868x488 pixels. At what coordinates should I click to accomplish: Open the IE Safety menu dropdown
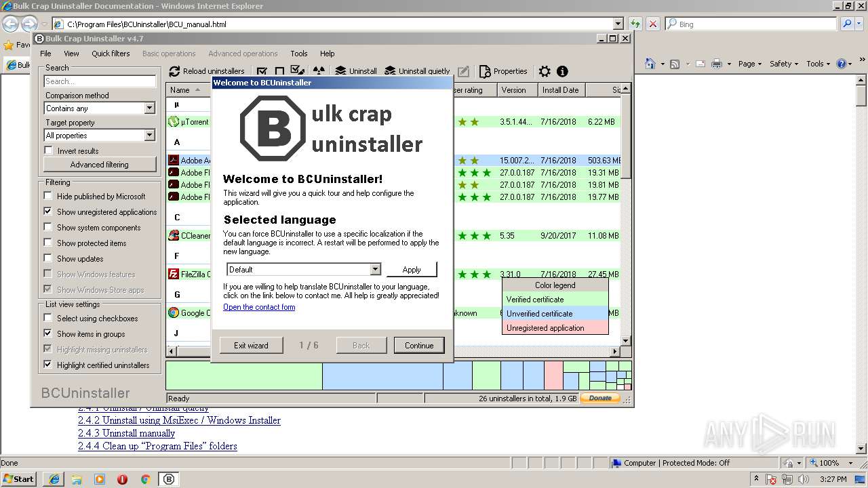[x=785, y=64]
